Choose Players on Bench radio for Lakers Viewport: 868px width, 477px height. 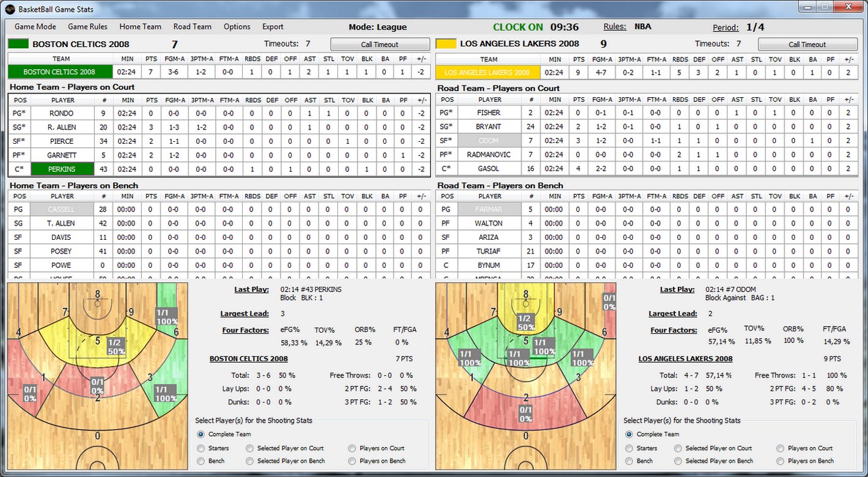pos(780,461)
